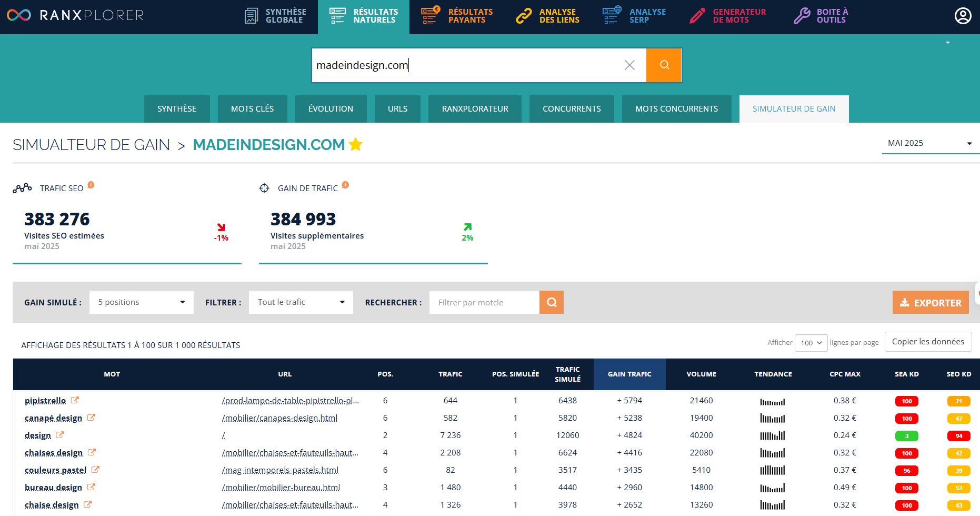Open the pipistrello keyword link
This screenshot has height=516, width=980.
point(45,401)
